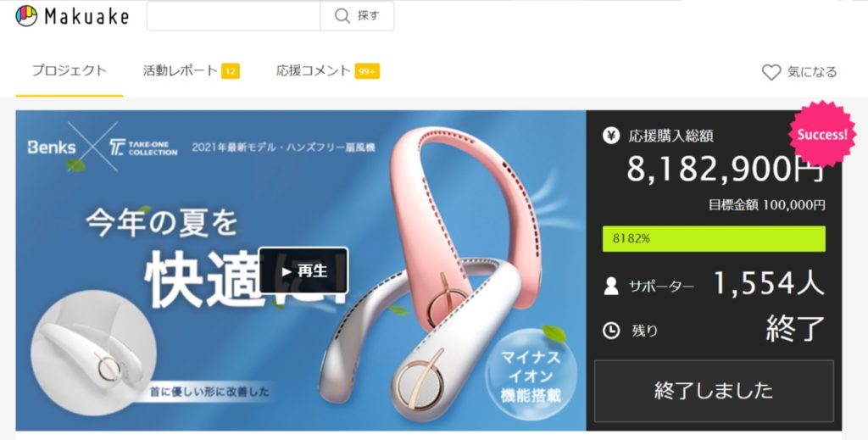Image resolution: width=868 pixels, height=440 pixels.
Task: Click the 終了しました button
Action: tap(714, 391)
